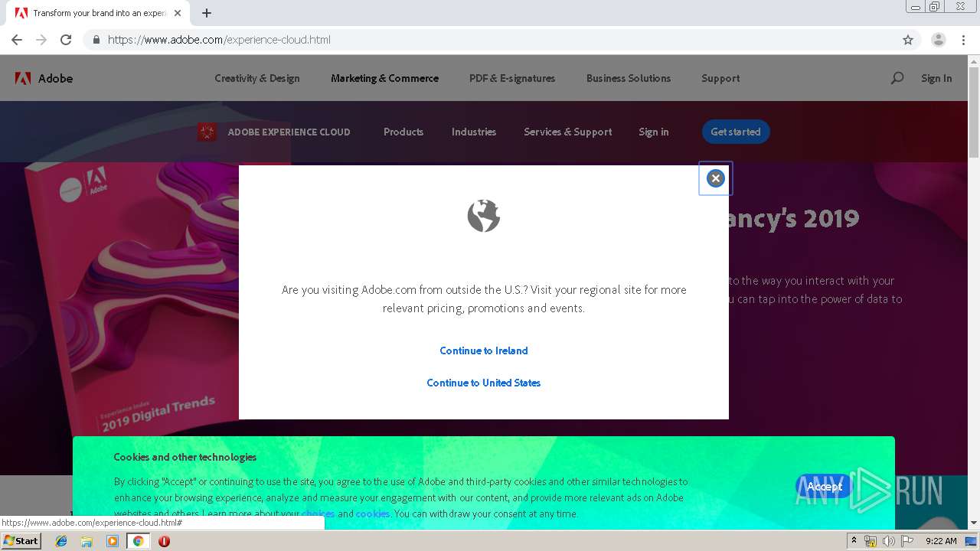Go back with browser back arrow
This screenshot has width=980, height=551.
(x=17, y=40)
